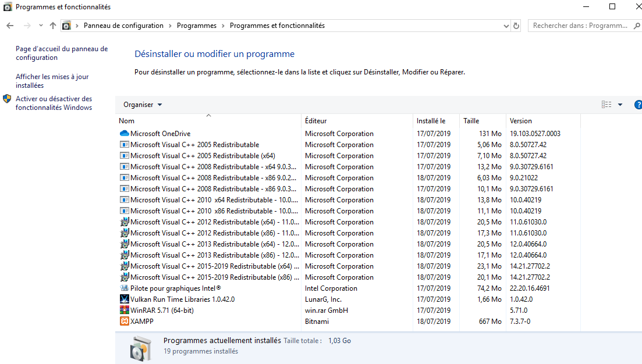642x364 pixels.
Task: Select the Microsoft OneDrive program row
Action: click(x=347, y=133)
